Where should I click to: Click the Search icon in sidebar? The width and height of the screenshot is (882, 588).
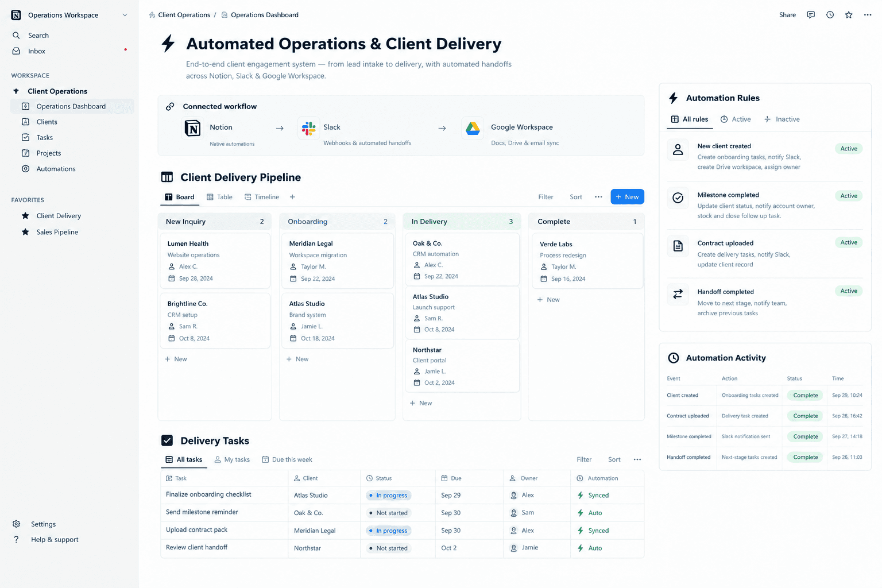click(16, 35)
